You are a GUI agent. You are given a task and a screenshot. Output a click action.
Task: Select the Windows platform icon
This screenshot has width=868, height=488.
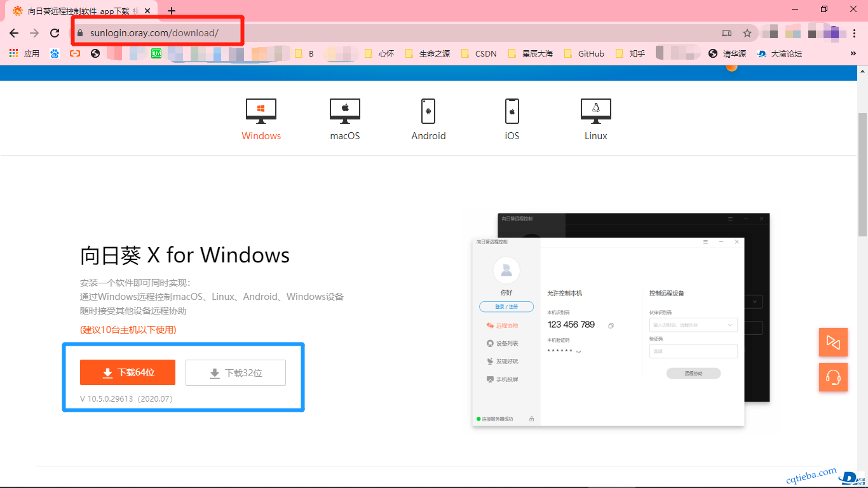[x=261, y=111]
